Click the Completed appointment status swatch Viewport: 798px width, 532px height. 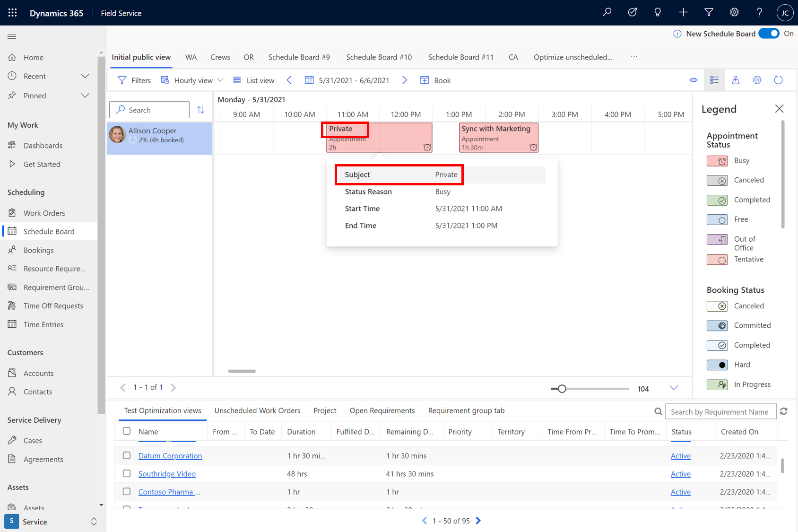[717, 200]
